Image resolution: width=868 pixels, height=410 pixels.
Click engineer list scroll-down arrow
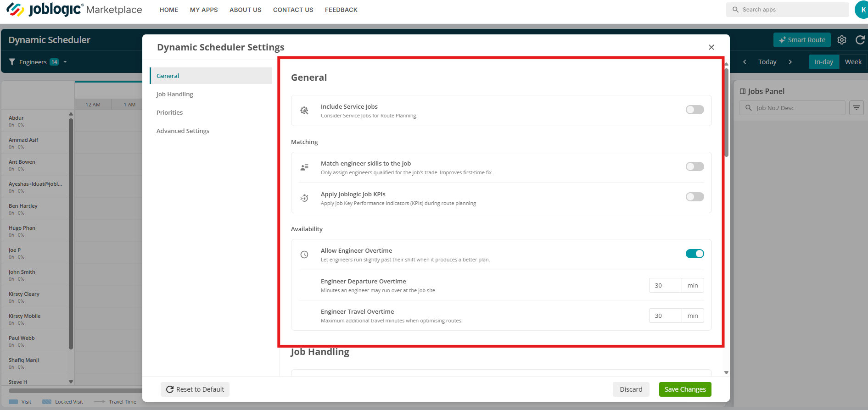click(71, 382)
